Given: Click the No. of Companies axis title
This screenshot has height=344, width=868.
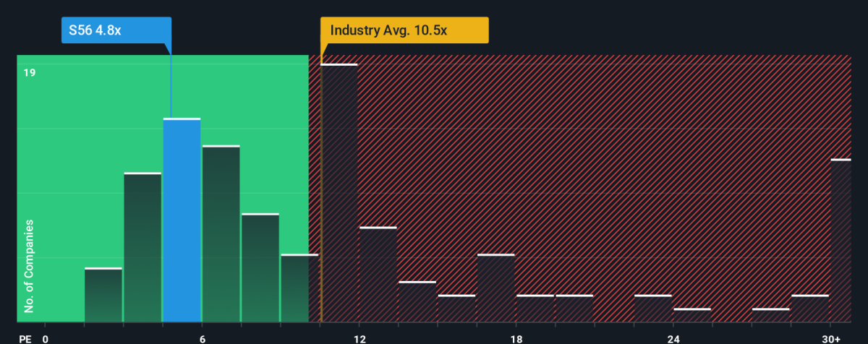Looking at the screenshot, I should (29, 267).
